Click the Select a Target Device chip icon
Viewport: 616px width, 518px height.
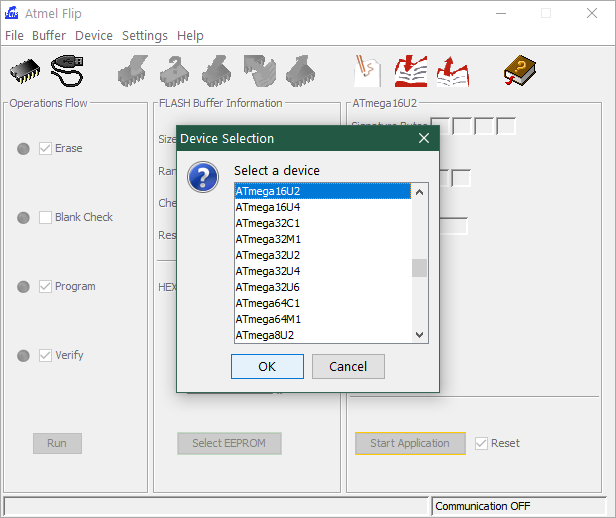[25, 71]
